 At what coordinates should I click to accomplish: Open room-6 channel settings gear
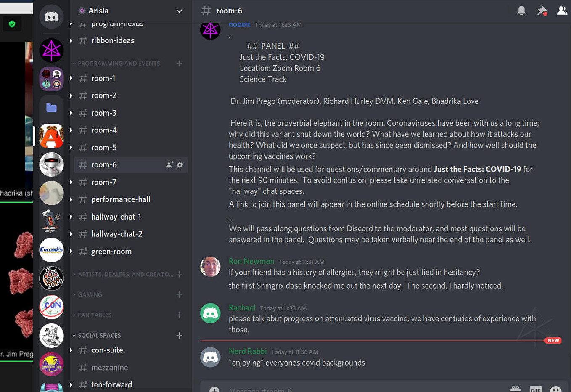coord(180,165)
